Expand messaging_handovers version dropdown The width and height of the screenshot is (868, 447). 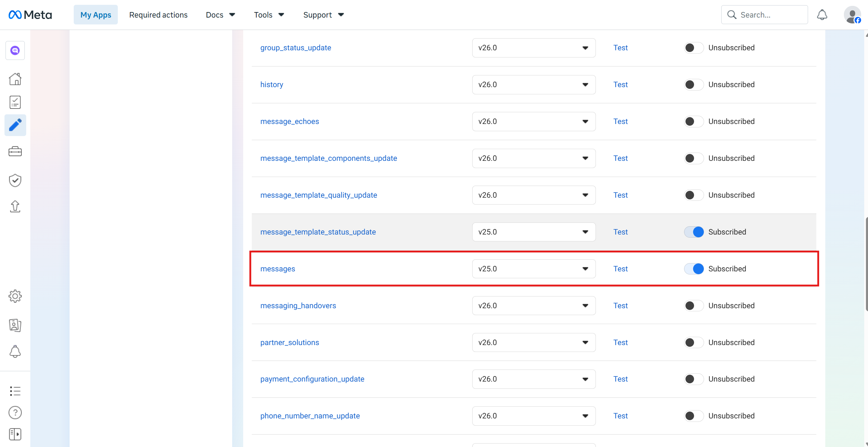[x=534, y=306]
